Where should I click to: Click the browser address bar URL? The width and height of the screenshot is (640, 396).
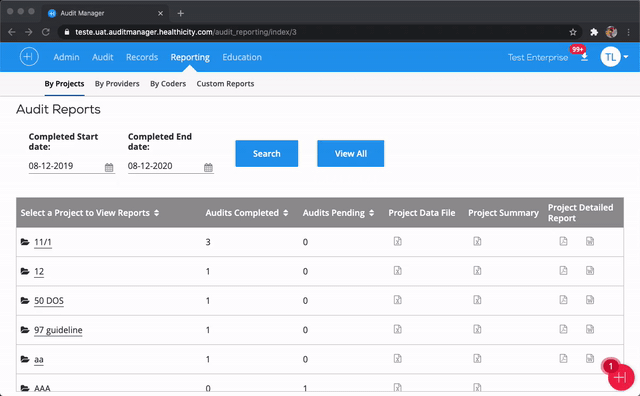pyautogui.click(x=186, y=32)
